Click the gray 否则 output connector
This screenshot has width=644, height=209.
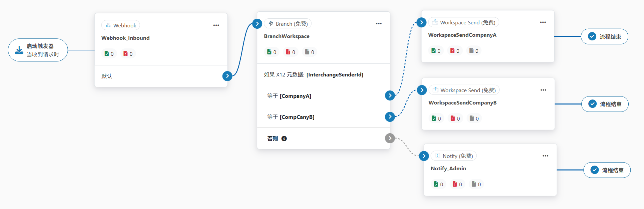(x=390, y=138)
